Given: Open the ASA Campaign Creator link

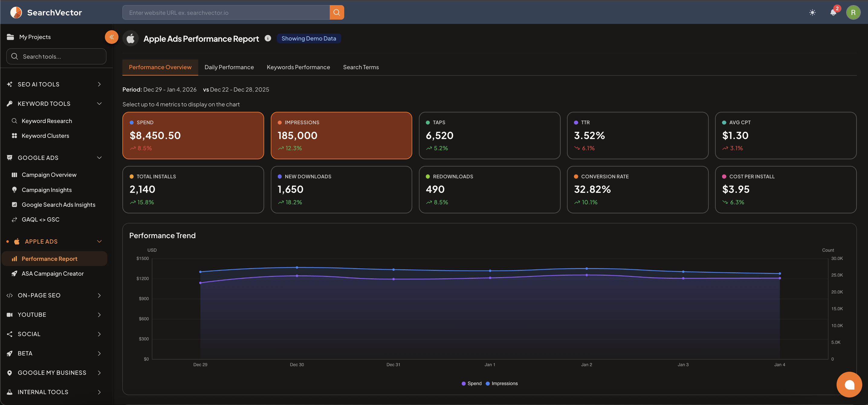Looking at the screenshot, I should click(53, 274).
